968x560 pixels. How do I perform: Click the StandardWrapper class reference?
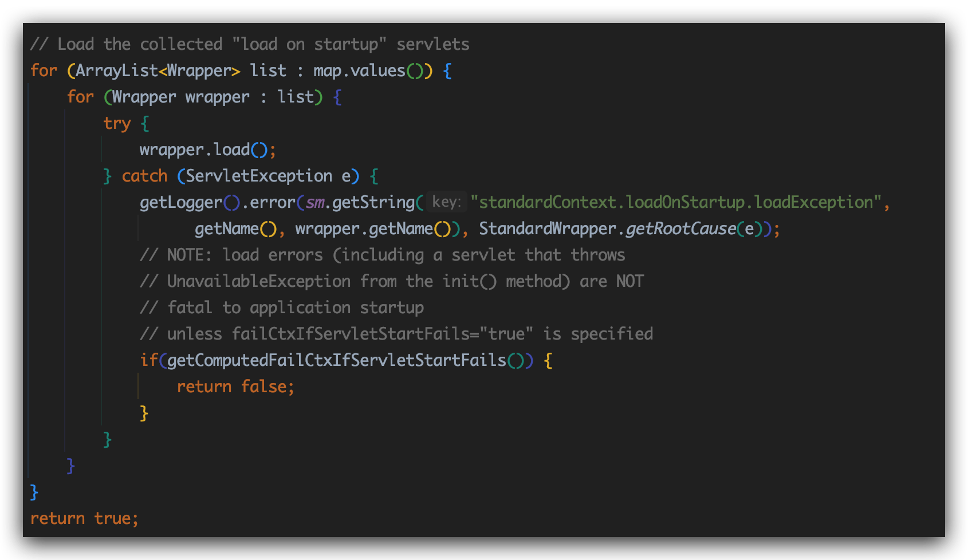click(547, 228)
